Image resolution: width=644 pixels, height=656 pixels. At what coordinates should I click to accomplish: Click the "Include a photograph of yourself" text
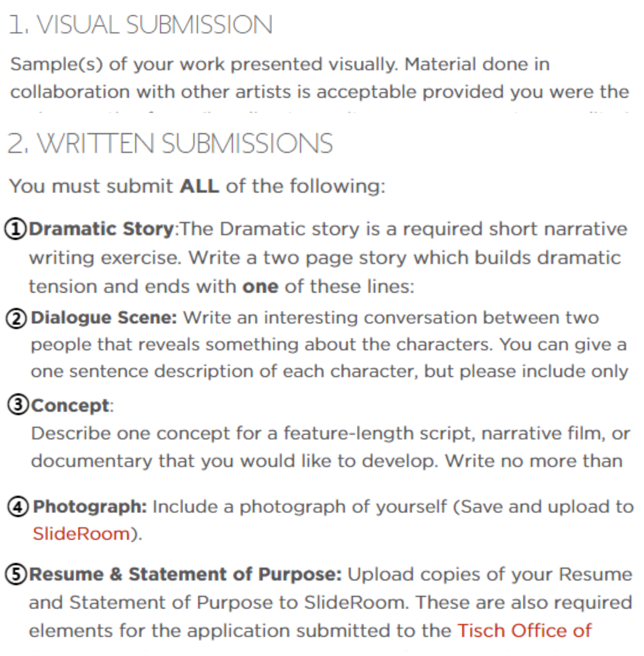pos(299,507)
